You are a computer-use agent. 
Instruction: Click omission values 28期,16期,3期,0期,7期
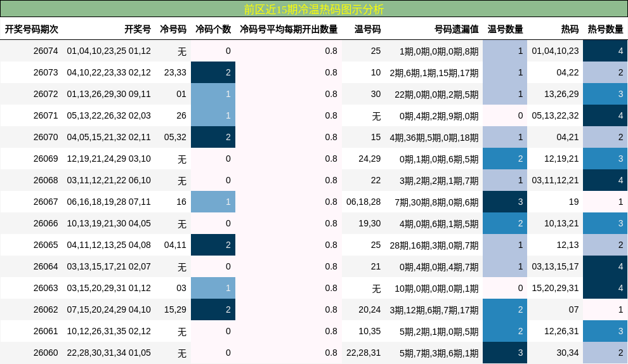pyautogui.click(x=434, y=245)
